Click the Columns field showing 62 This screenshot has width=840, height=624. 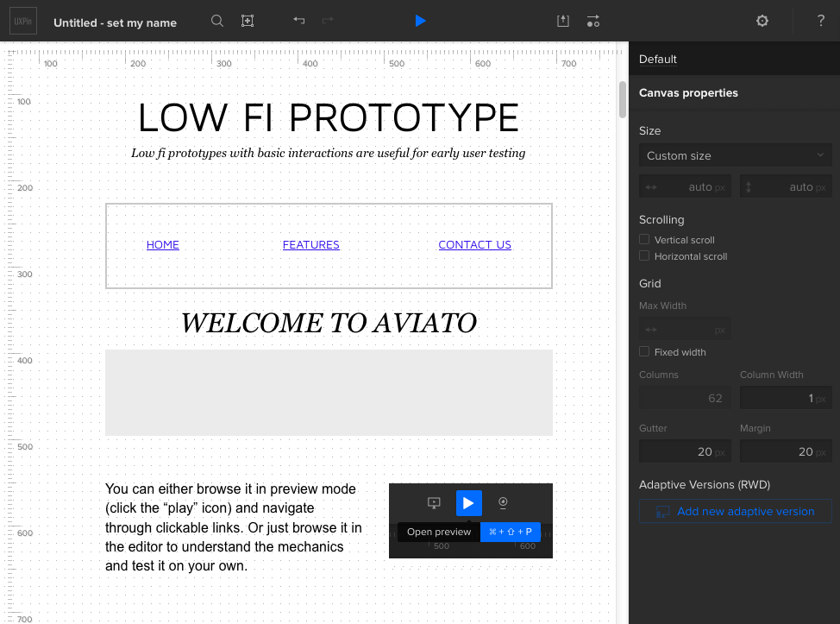[x=685, y=398]
